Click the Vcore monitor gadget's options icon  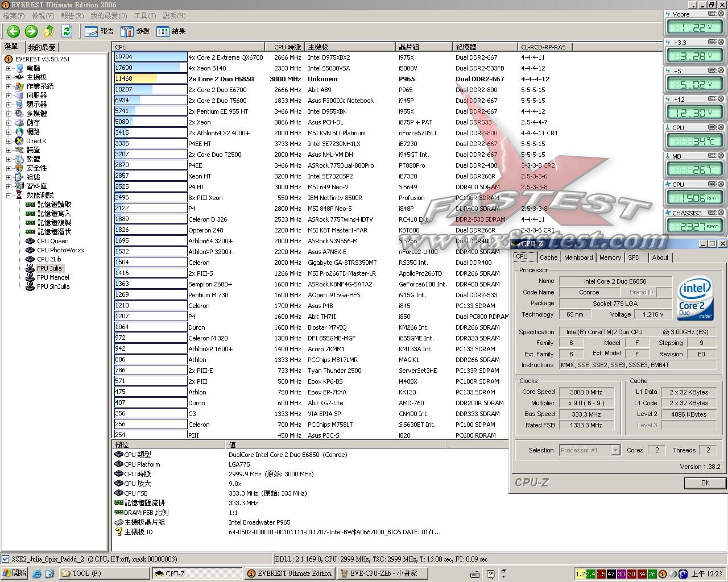712,14
